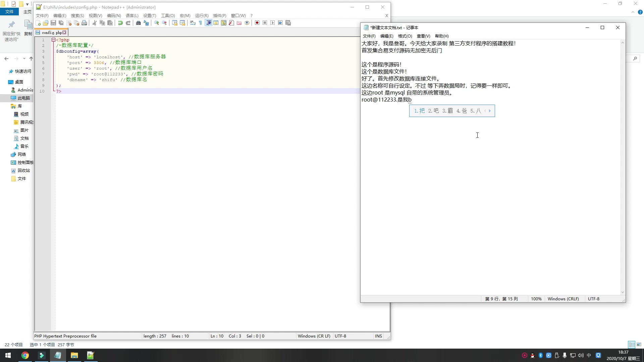644x362 pixels.
Task: Click the Close All documents toolbar icon
Action: (76, 23)
